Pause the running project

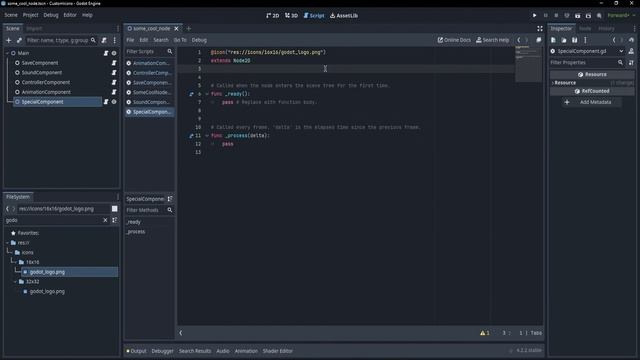[x=545, y=16]
